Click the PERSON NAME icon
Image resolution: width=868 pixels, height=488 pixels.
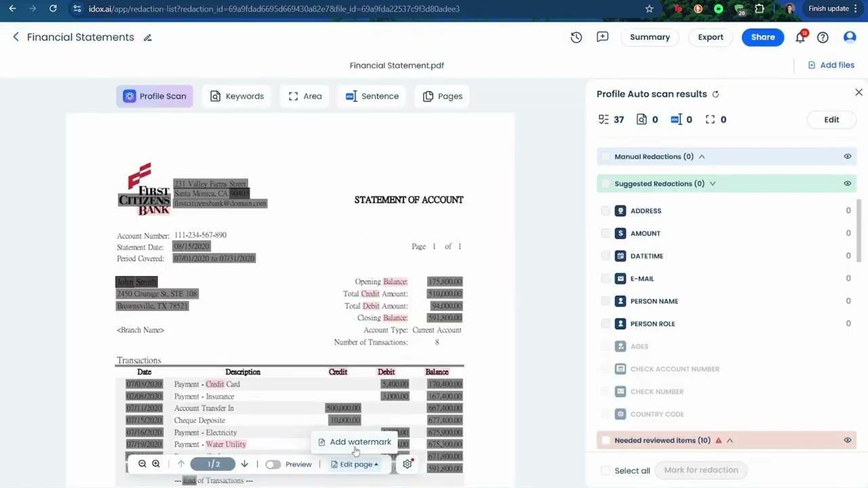pos(620,301)
